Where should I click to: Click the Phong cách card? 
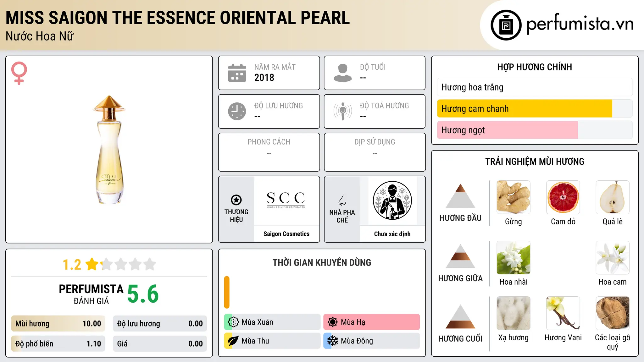(269, 152)
